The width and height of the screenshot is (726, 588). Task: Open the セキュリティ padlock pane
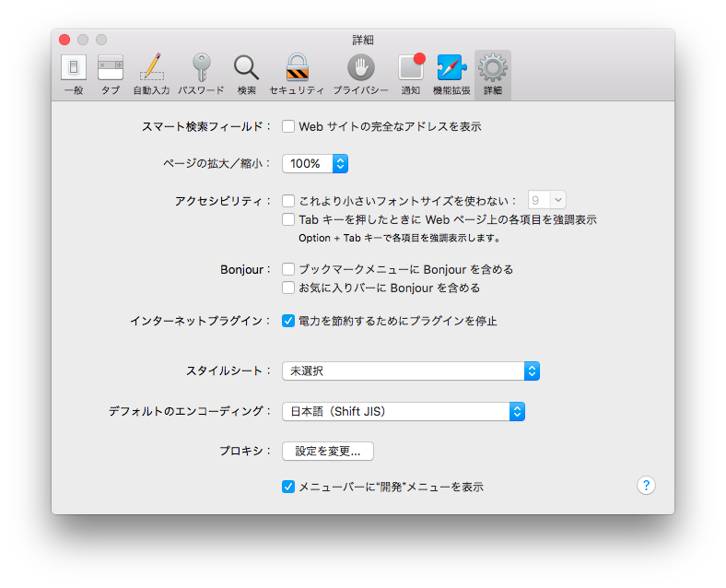click(297, 75)
